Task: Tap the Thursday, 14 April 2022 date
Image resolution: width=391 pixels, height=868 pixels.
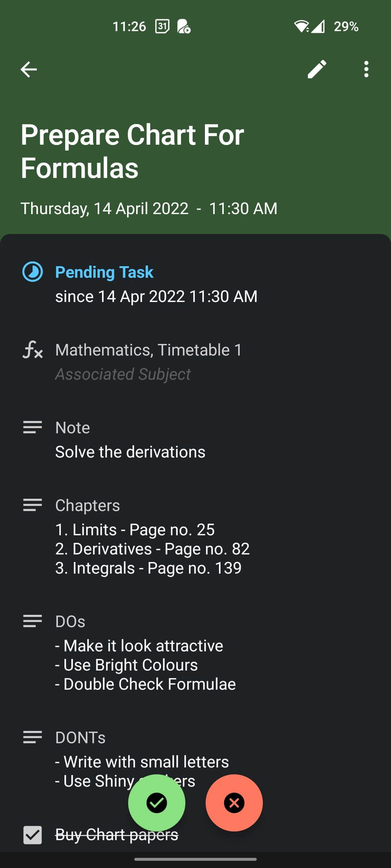Action: tap(104, 208)
